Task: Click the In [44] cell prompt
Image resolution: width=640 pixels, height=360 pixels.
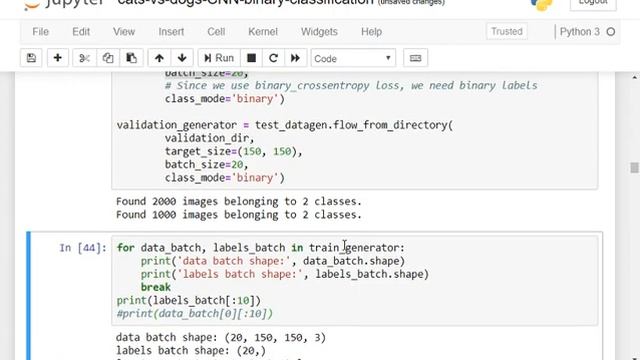Action: click(x=83, y=248)
